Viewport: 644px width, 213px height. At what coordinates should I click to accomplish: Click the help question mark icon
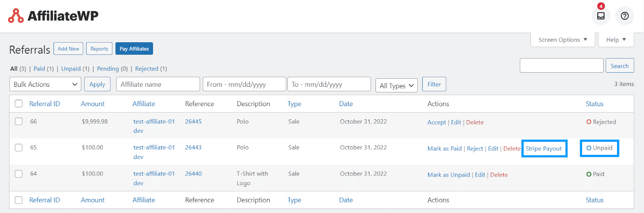coord(625,16)
